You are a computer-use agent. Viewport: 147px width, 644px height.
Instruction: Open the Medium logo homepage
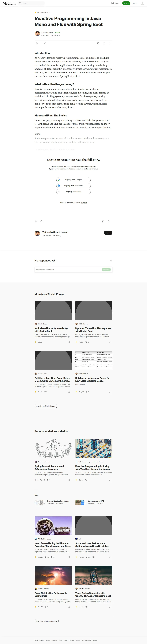[9, 3]
